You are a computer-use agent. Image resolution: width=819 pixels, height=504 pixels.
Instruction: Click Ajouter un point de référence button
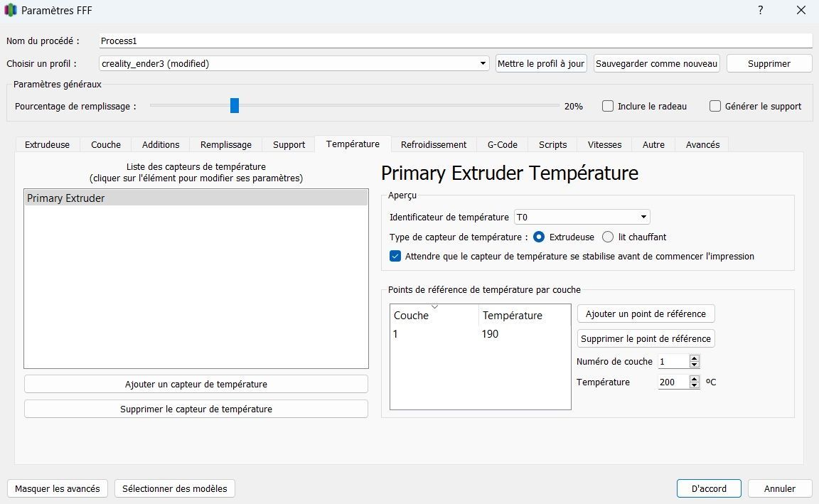coord(646,313)
